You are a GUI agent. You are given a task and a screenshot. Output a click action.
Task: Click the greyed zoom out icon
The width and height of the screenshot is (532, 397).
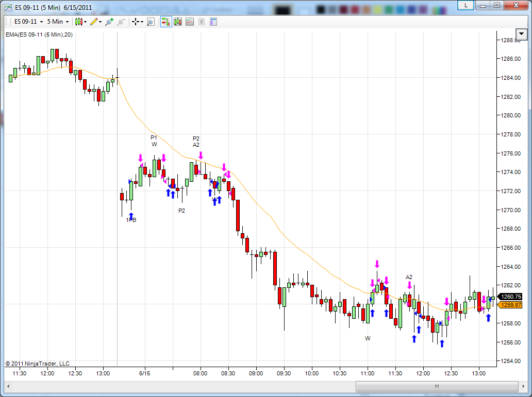(121, 22)
